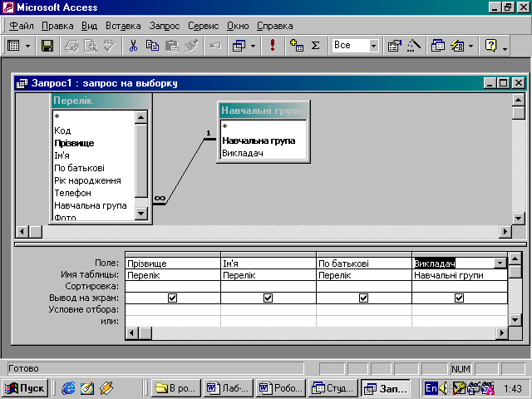The width and height of the screenshot is (532, 399).
Task: Click design grid horizontal scroll right arrow
Action: (x=501, y=333)
